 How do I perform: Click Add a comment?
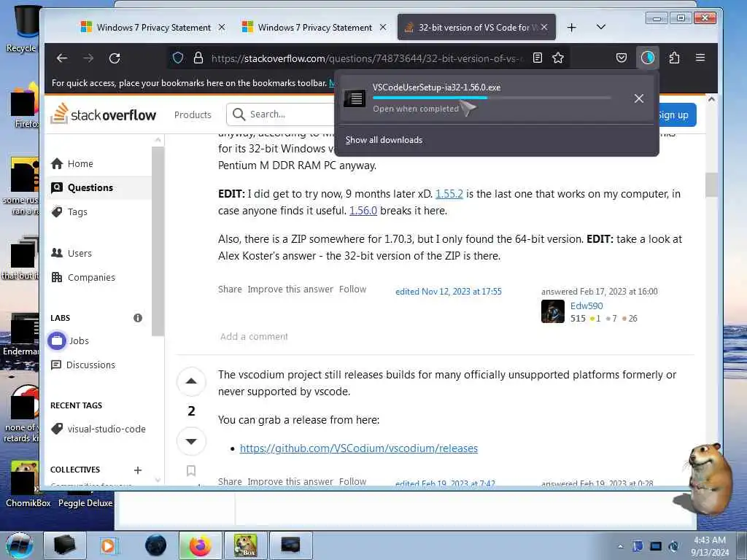pos(254,337)
